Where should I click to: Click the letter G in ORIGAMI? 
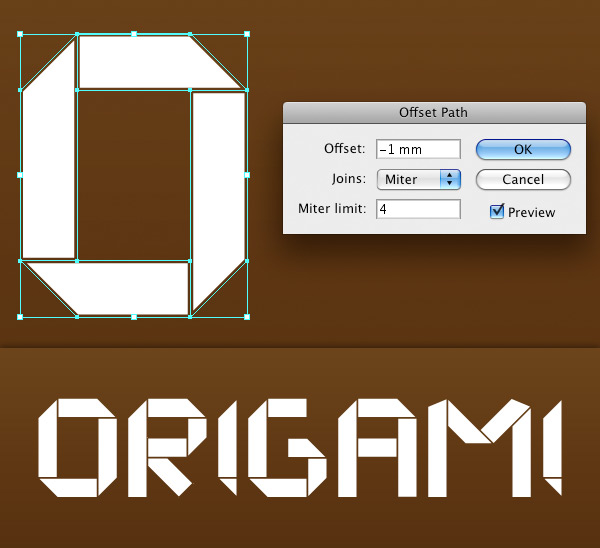click(x=288, y=448)
